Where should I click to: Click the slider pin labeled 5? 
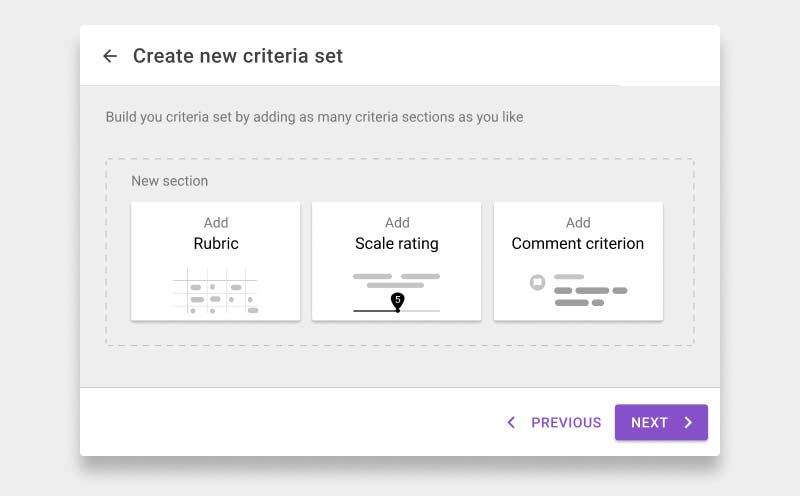click(397, 300)
